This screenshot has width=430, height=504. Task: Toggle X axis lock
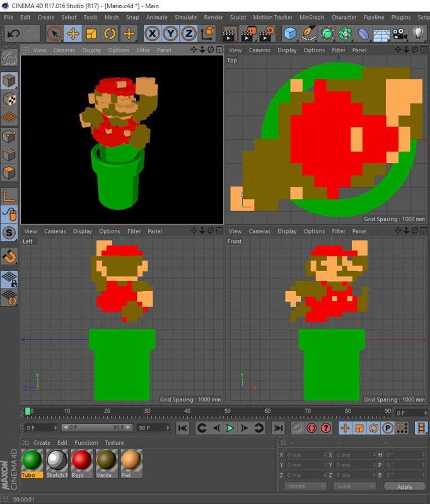[152, 33]
